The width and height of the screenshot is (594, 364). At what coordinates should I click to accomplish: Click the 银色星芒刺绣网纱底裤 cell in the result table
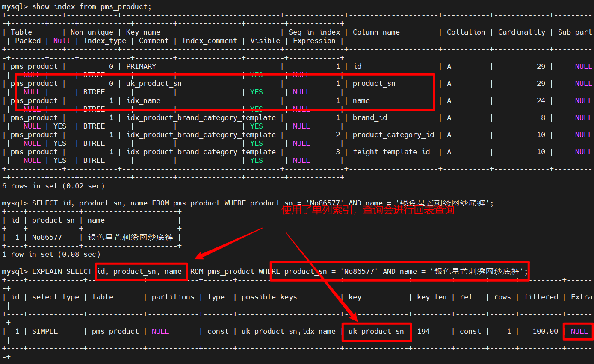[x=130, y=237]
